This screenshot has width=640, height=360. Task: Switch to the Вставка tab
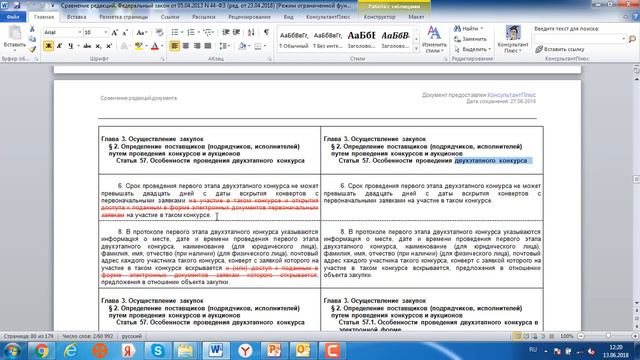tap(76, 17)
